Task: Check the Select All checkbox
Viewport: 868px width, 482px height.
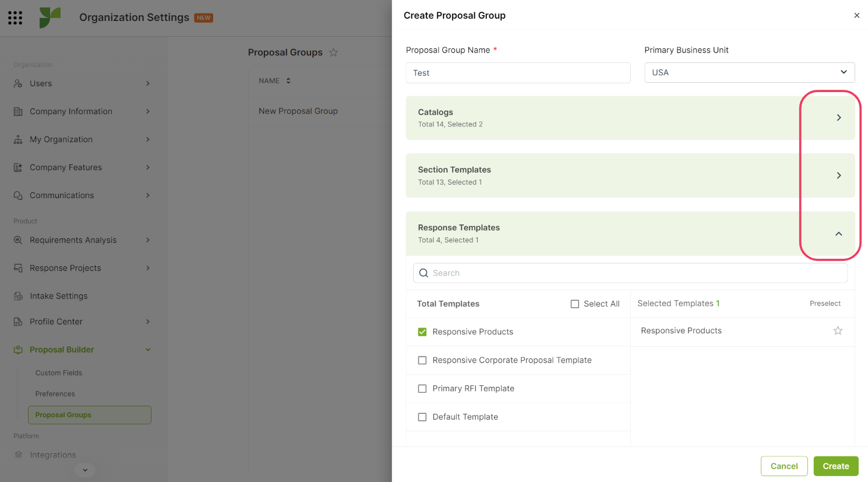Action: click(575, 304)
